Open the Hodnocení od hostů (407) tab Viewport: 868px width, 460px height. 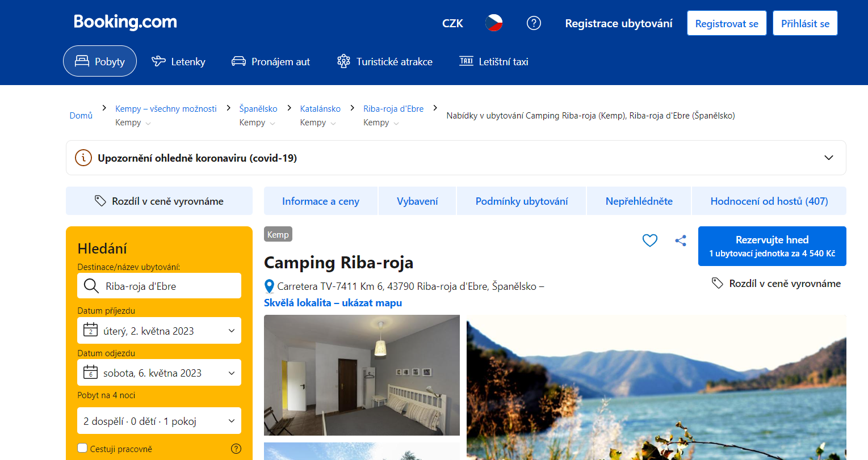[x=769, y=201]
